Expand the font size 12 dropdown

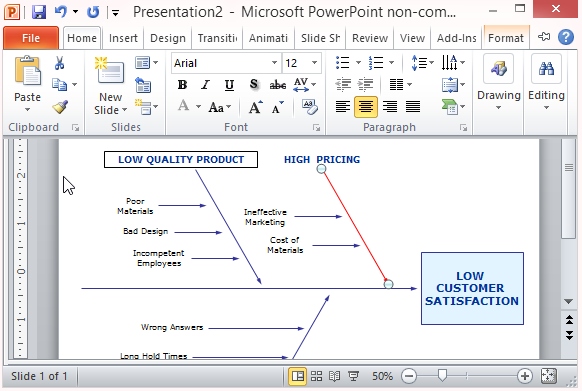point(314,63)
